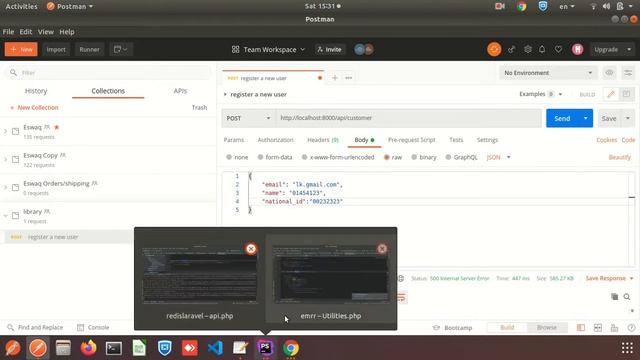Click the request URL input field
The height and width of the screenshot is (360, 640).
pos(409,118)
